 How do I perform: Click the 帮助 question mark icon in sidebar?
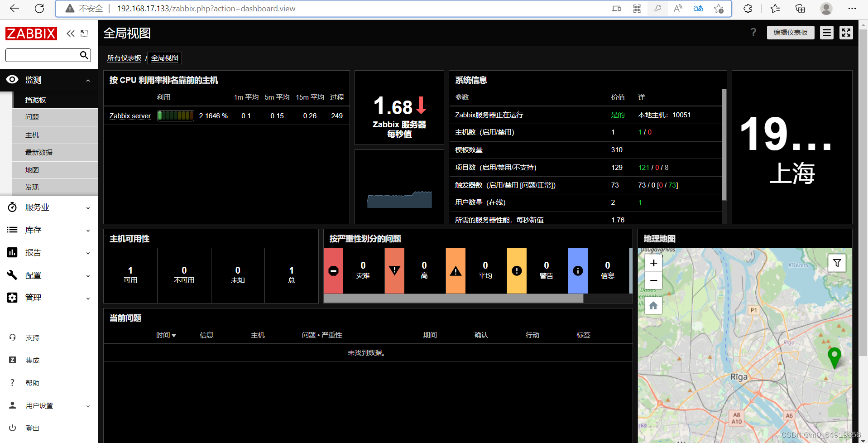click(13, 383)
